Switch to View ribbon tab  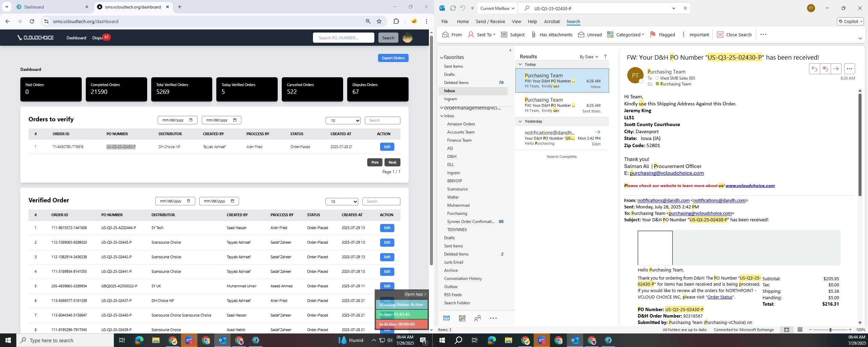tap(516, 21)
